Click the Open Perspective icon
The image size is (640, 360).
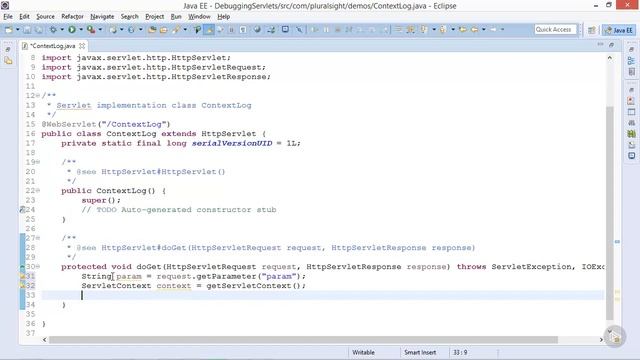coord(591,30)
